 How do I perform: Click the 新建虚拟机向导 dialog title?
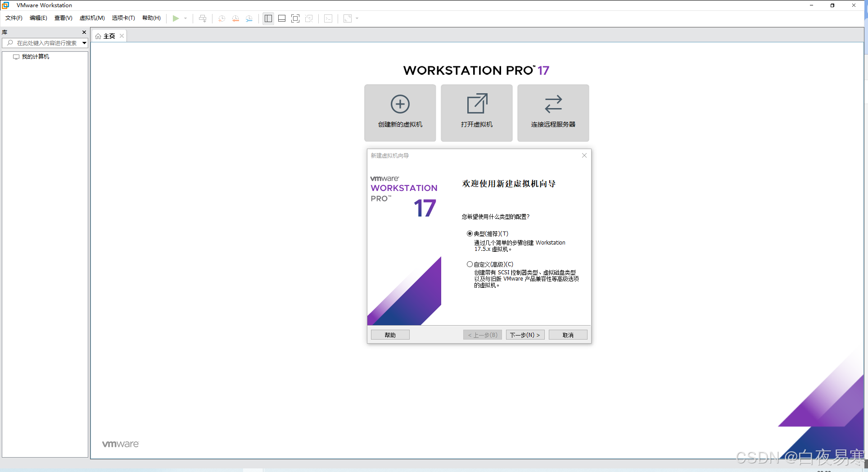390,156
